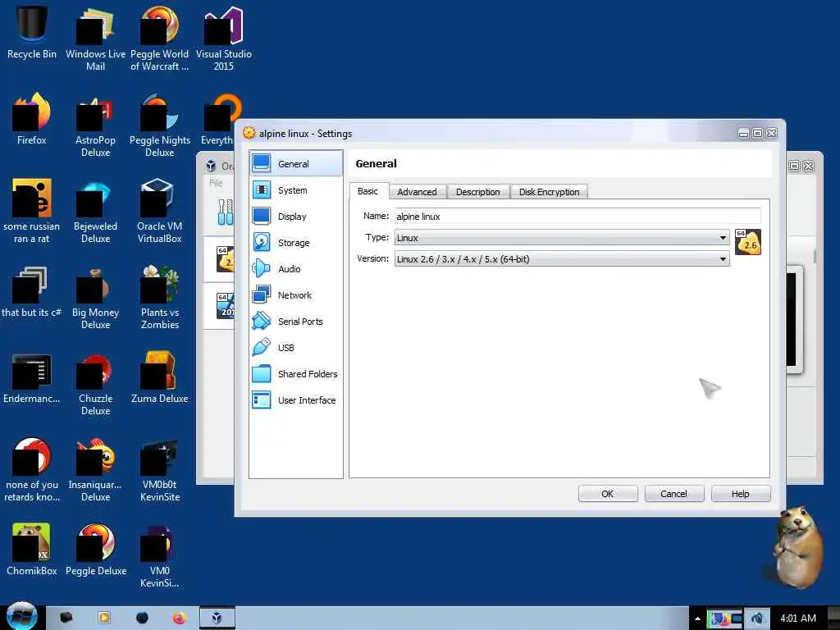
Task: Open the System settings category
Action: [x=295, y=190]
